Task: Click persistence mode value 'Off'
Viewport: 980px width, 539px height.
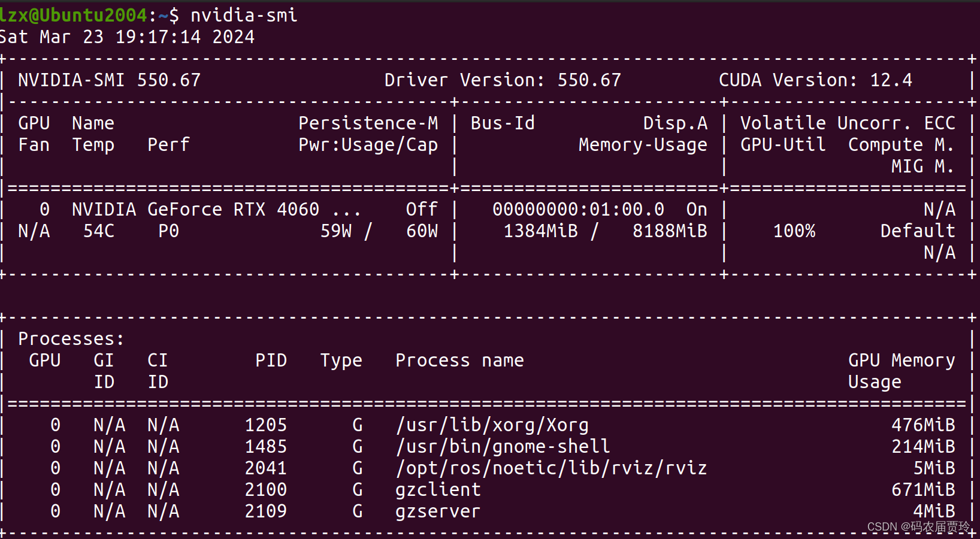Action: point(422,210)
